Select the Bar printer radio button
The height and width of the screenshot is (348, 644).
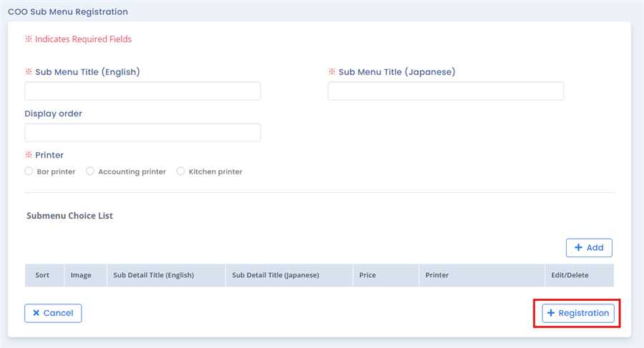29,171
